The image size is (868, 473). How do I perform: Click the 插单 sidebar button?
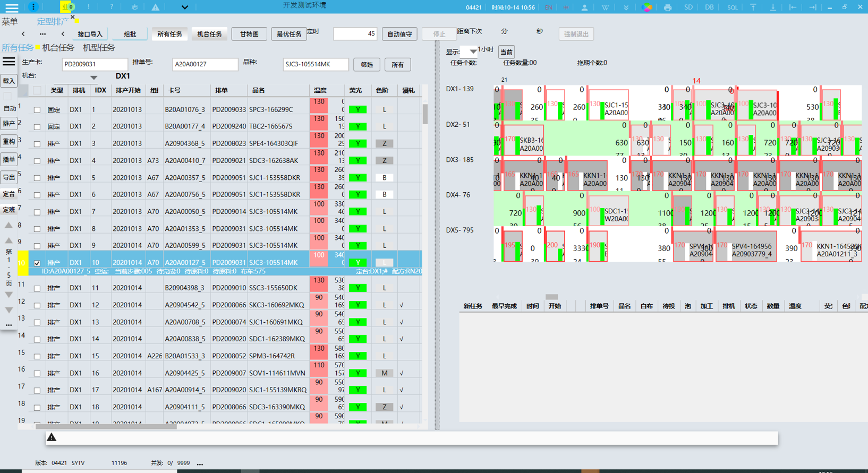tap(9, 160)
